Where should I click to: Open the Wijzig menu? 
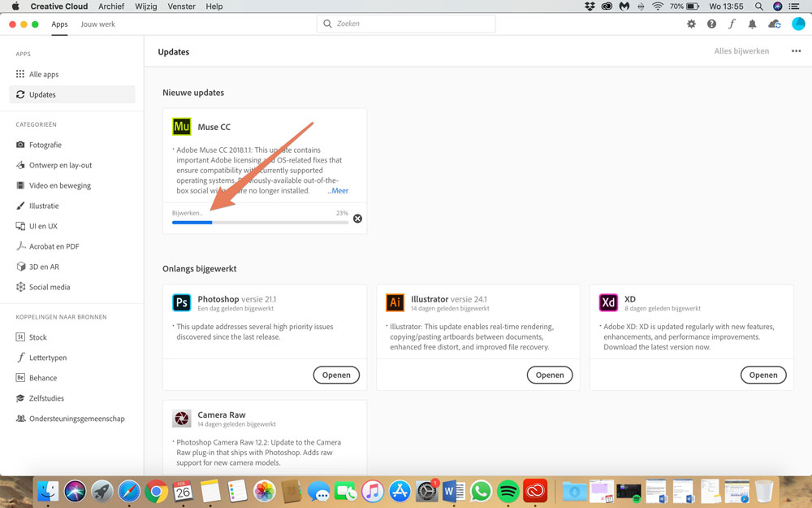[x=146, y=7]
